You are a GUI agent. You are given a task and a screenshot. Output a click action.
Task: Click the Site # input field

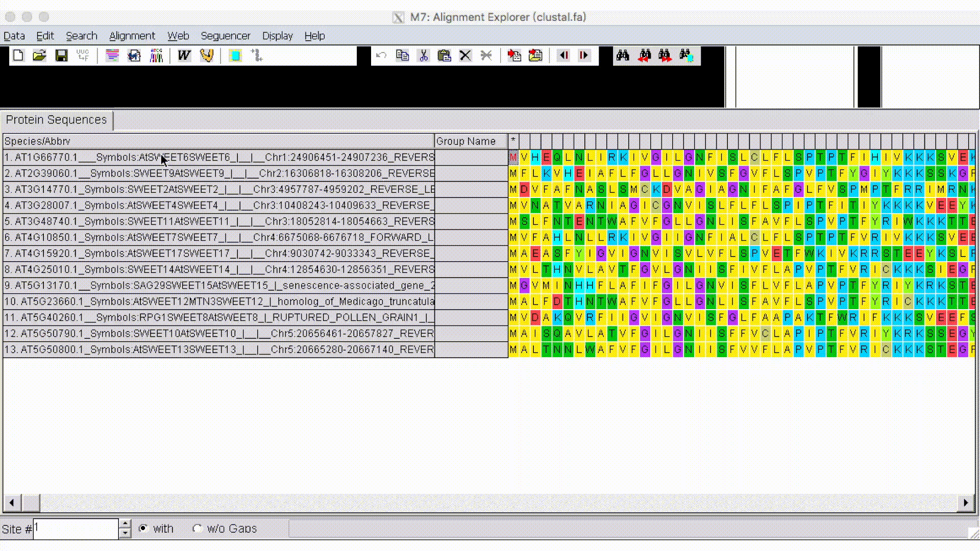[76, 529]
